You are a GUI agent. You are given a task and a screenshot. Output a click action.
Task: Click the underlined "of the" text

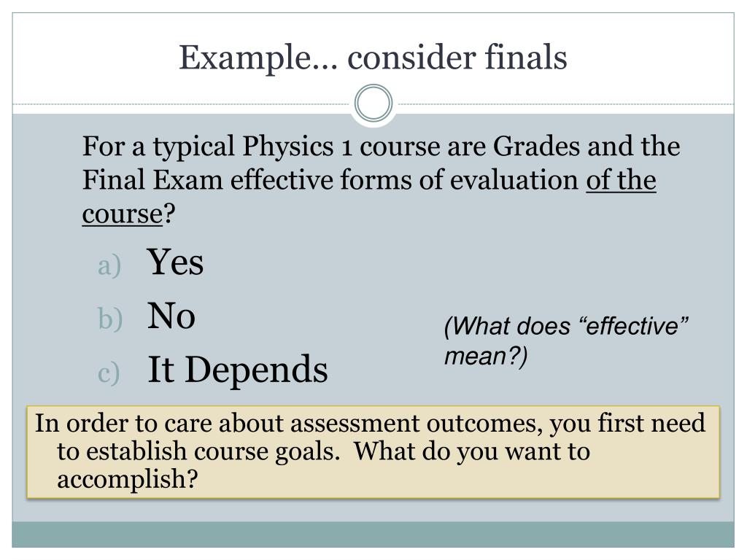pos(621,180)
